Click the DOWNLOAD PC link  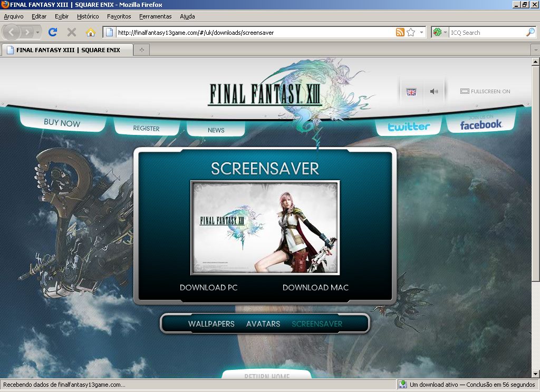pos(208,288)
